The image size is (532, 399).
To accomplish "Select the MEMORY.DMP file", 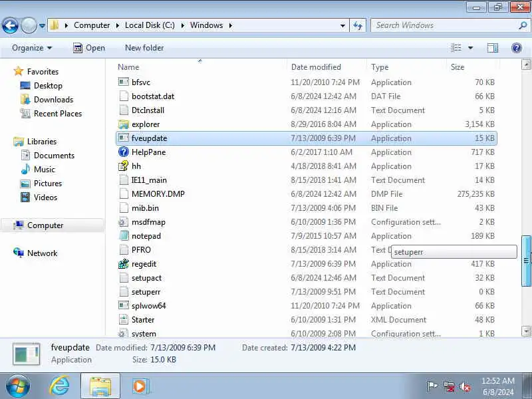I will (158, 194).
